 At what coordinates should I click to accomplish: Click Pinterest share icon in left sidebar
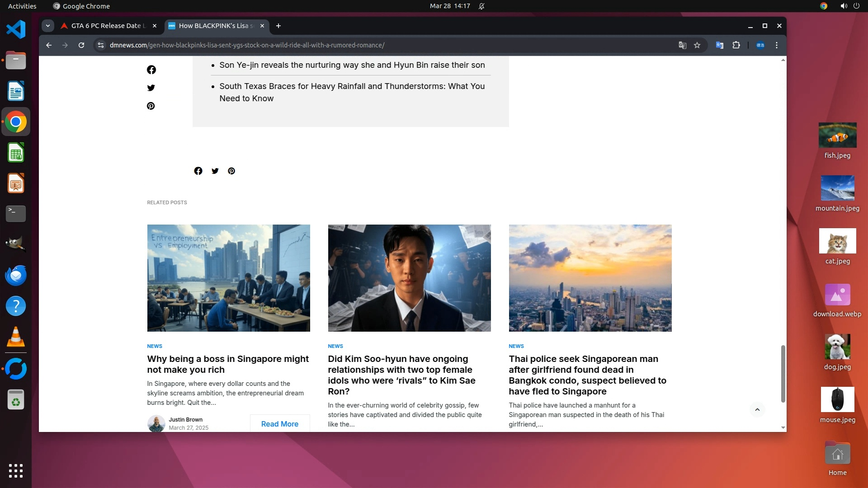click(151, 106)
